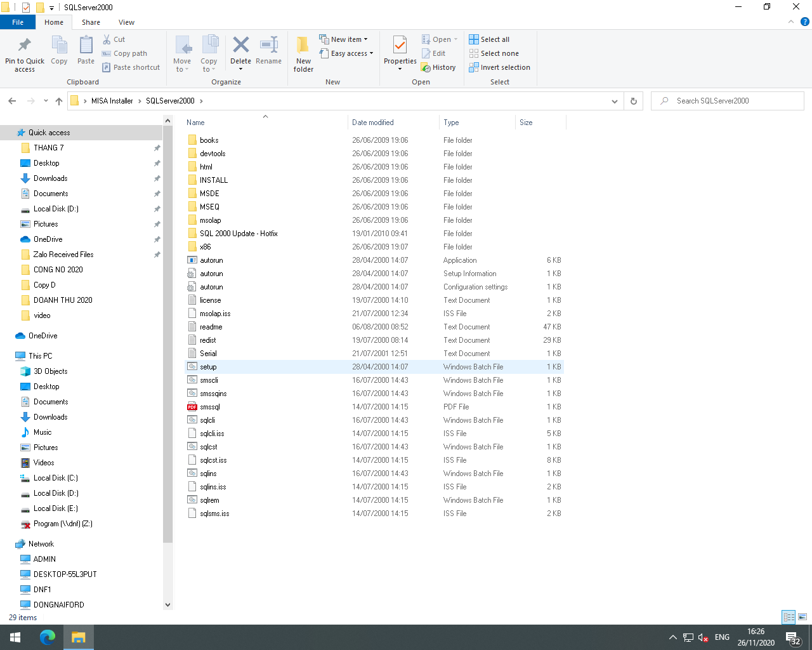The height and width of the screenshot is (650, 812).
Task: Go back with the Back arrow
Action: (12, 101)
